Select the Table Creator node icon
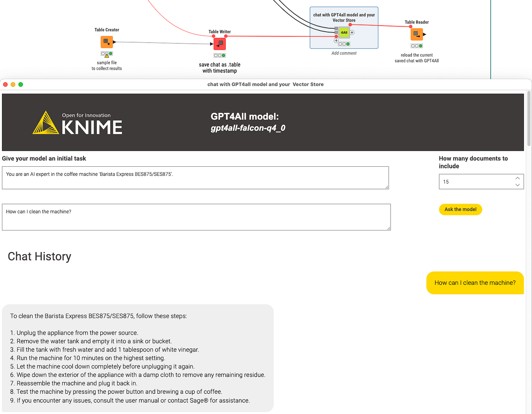The height and width of the screenshot is (414, 532). (107, 41)
